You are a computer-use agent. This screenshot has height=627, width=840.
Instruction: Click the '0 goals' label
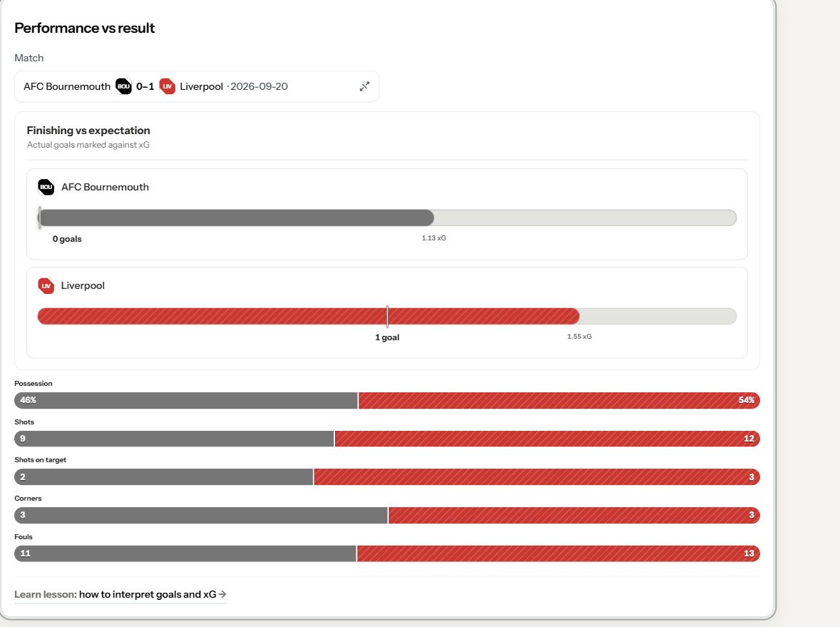tap(67, 239)
